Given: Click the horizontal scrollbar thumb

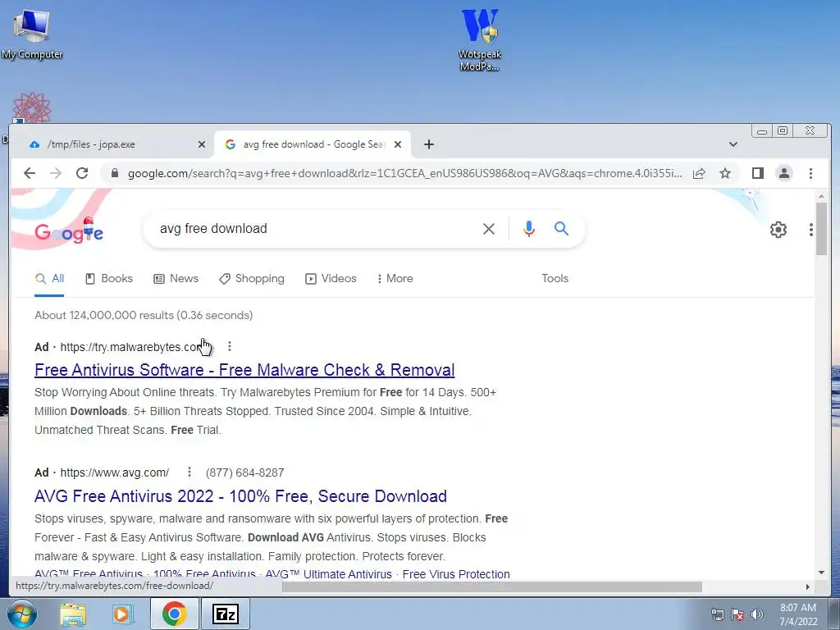Looking at the screenshot, I should [x=492, y=587].
